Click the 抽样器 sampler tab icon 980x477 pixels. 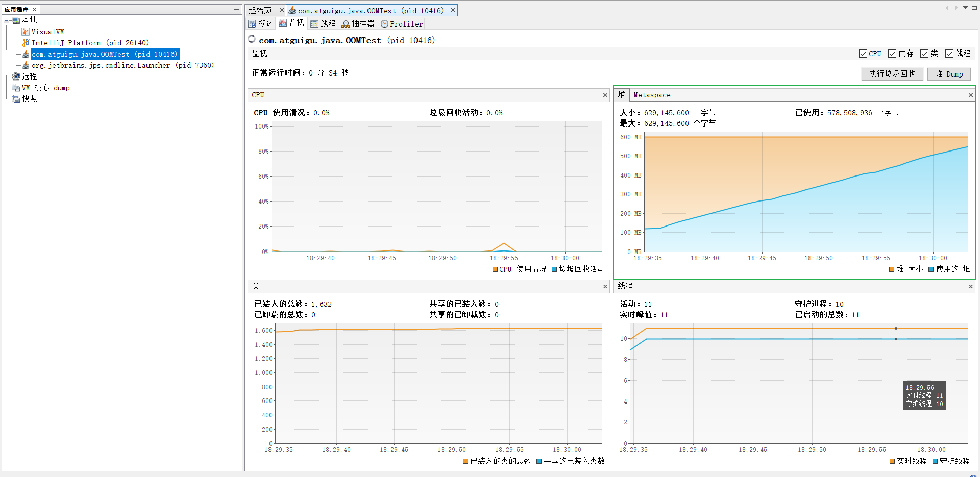[346, 24]
